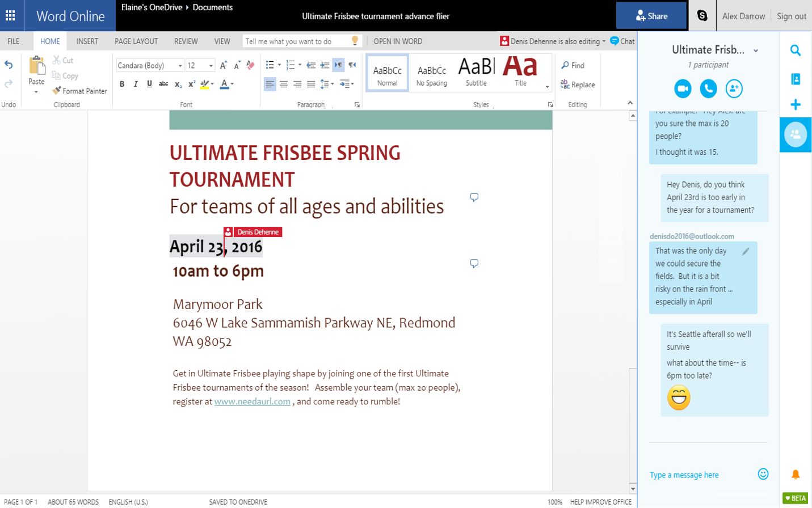Toggle bold formatting
812x508 pixels.
pos(122,84)
